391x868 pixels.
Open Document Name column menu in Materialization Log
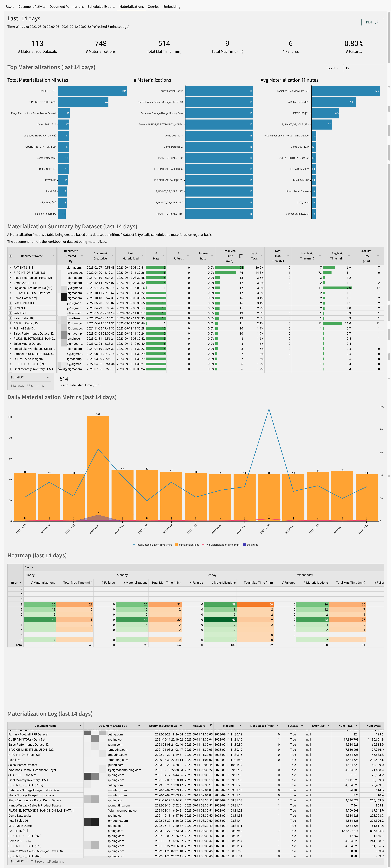point(80,726)
